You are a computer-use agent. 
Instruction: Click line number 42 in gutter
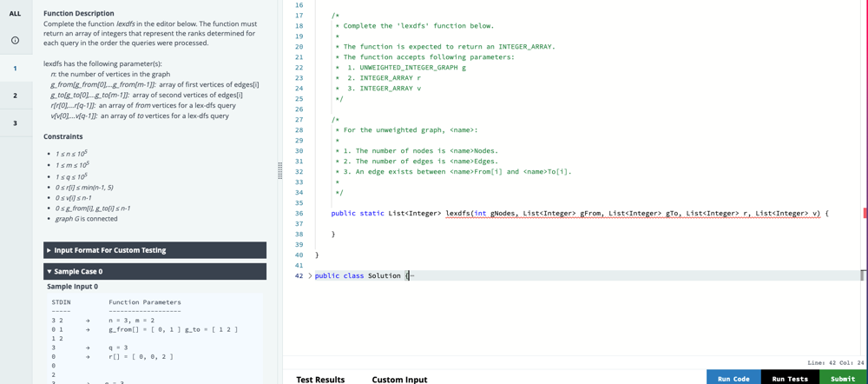[299, 275]
